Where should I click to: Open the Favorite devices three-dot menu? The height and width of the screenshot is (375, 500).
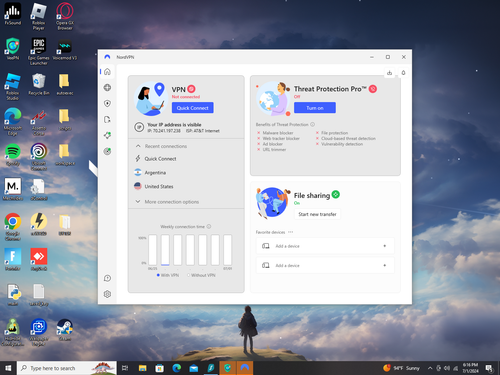point(291,232)
